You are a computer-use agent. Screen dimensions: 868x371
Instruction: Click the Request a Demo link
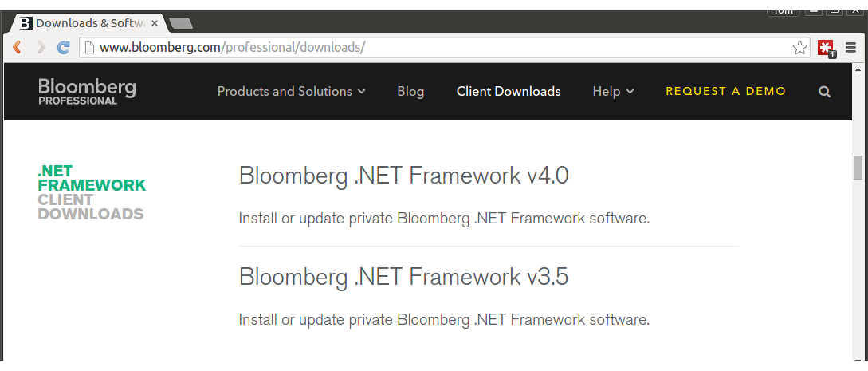[x=725, y=92]
